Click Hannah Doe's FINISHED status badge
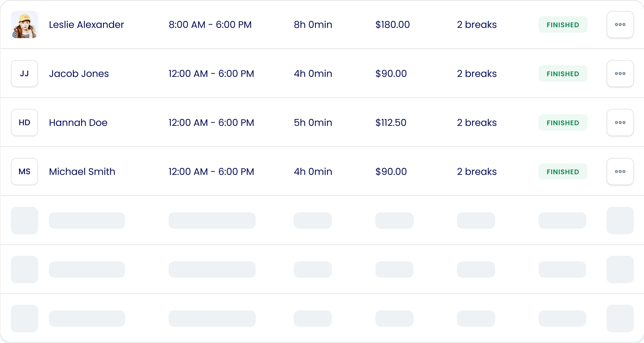Image resolution: width=644 pixels, height=343 pixels. tap(563, 123)
